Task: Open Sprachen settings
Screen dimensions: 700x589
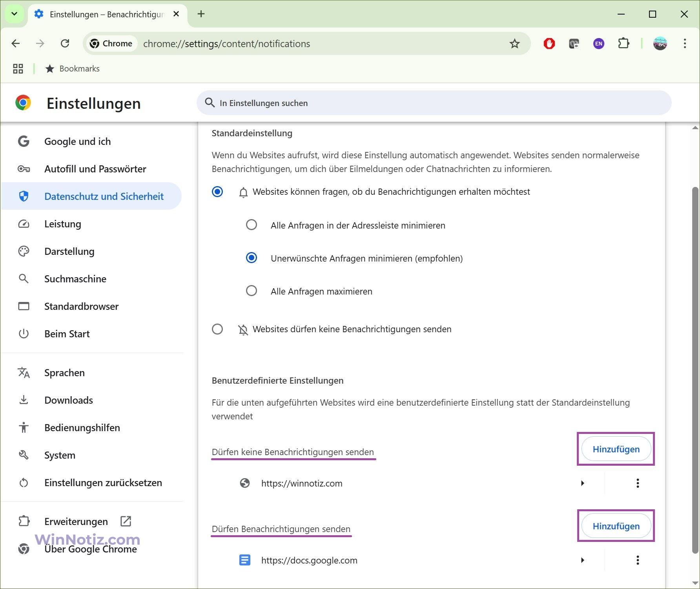Action: pos(91,373)
